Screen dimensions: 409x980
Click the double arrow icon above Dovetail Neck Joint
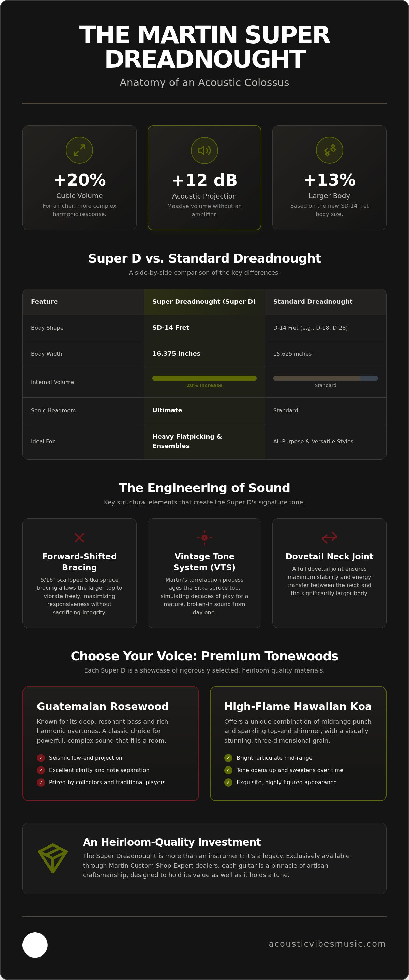329,537
